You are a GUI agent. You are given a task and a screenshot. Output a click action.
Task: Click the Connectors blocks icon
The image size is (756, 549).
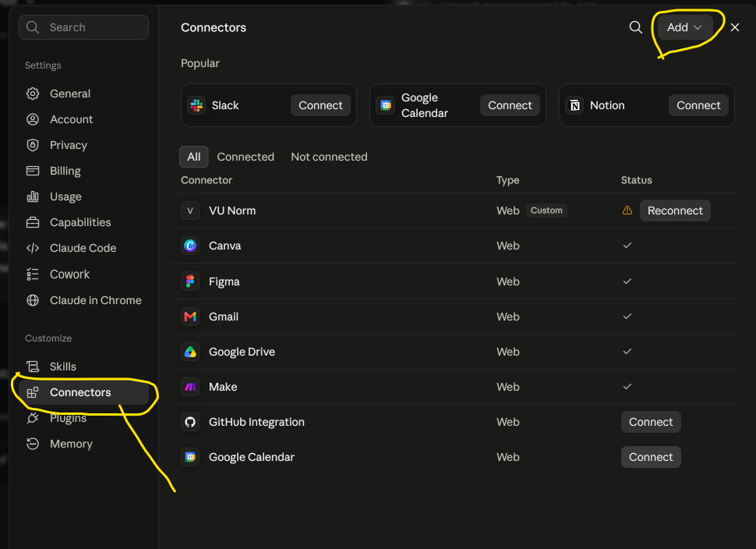coord(32,392)
